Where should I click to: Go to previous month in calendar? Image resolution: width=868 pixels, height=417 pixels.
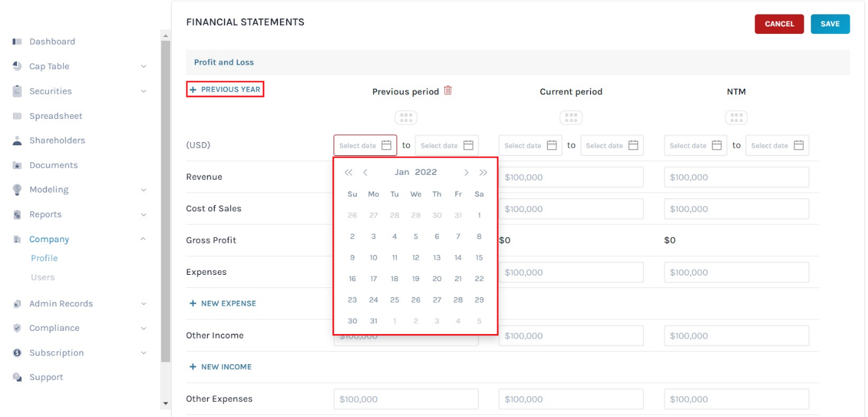pos(365,172)
